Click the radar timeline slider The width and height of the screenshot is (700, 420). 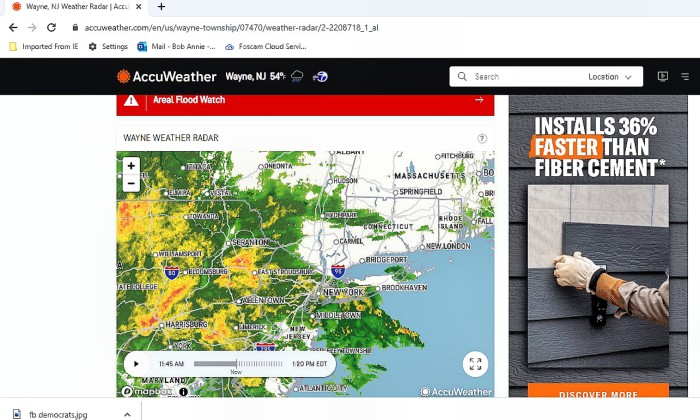click(238, 364)
